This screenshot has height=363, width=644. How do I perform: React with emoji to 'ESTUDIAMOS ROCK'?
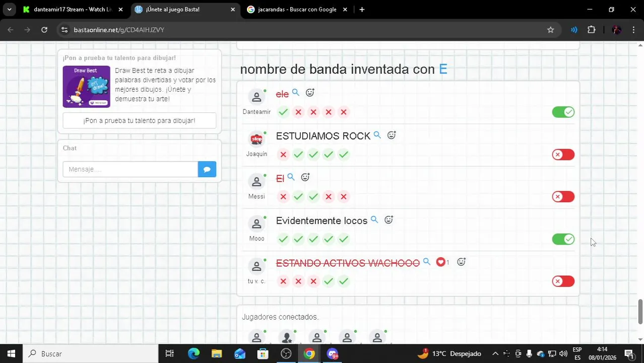pyautogui.click(x=392, y=135)
